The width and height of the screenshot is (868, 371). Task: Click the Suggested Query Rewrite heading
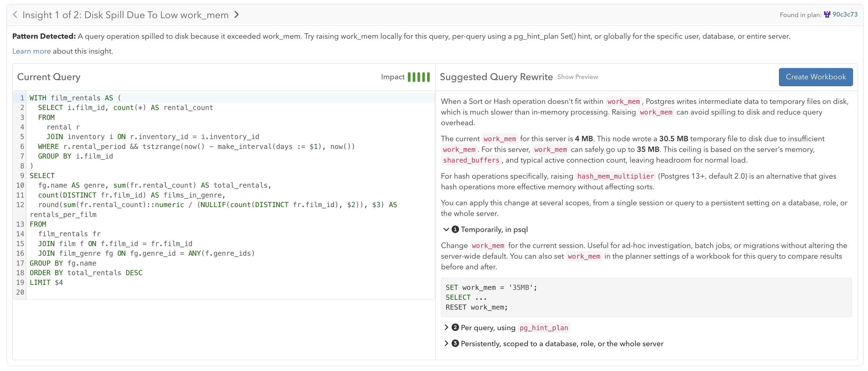[x=496, y=77]
